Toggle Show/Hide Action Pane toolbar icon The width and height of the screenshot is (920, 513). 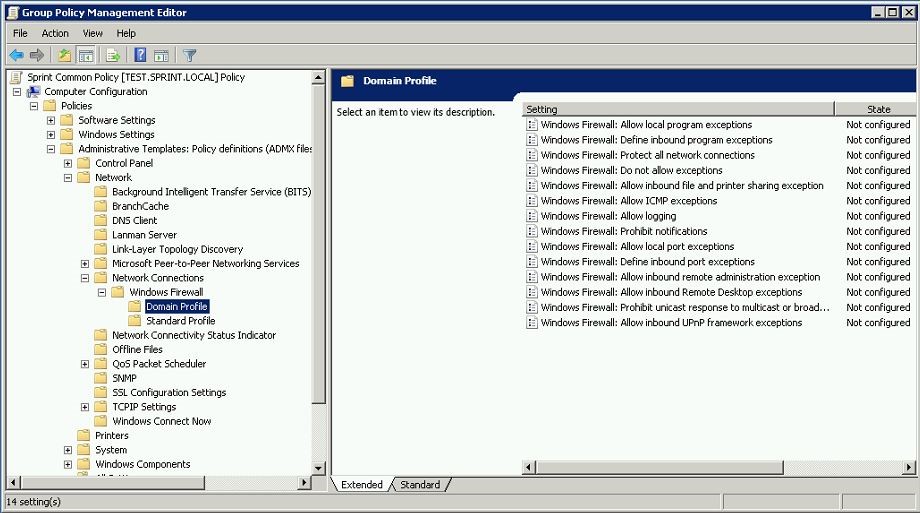[161, 55]
